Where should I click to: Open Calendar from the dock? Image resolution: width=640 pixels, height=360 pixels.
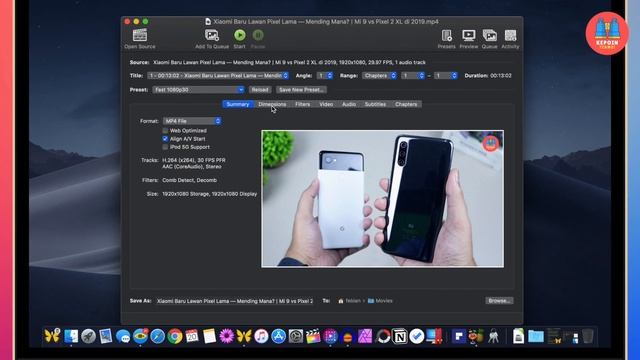pyautogui.click(x=192, y=336)
